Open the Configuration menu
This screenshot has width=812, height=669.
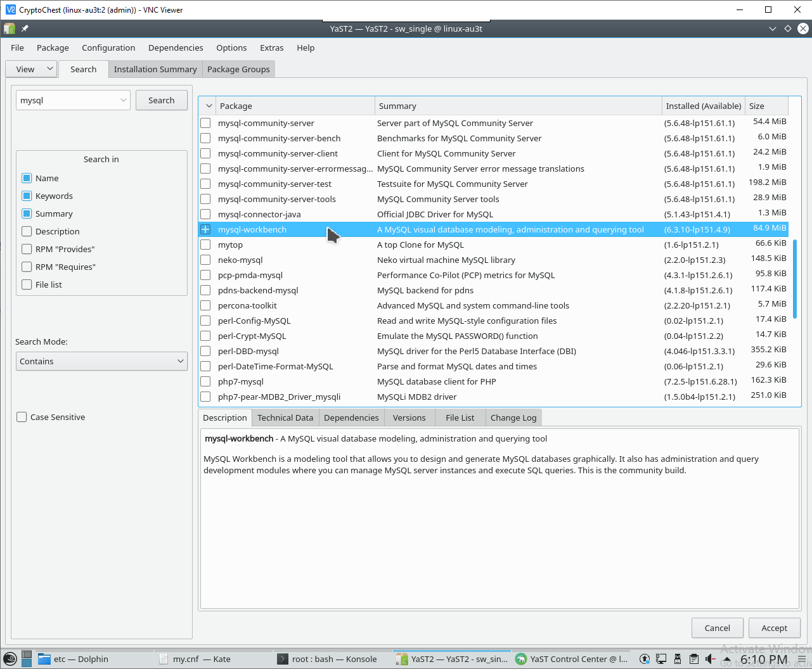(x=108, y=48)
